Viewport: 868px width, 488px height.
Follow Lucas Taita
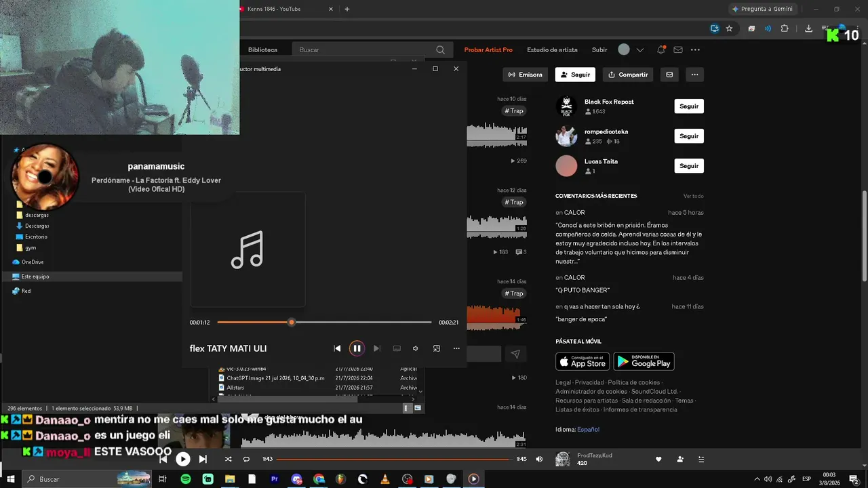click(x=689, y=166)
